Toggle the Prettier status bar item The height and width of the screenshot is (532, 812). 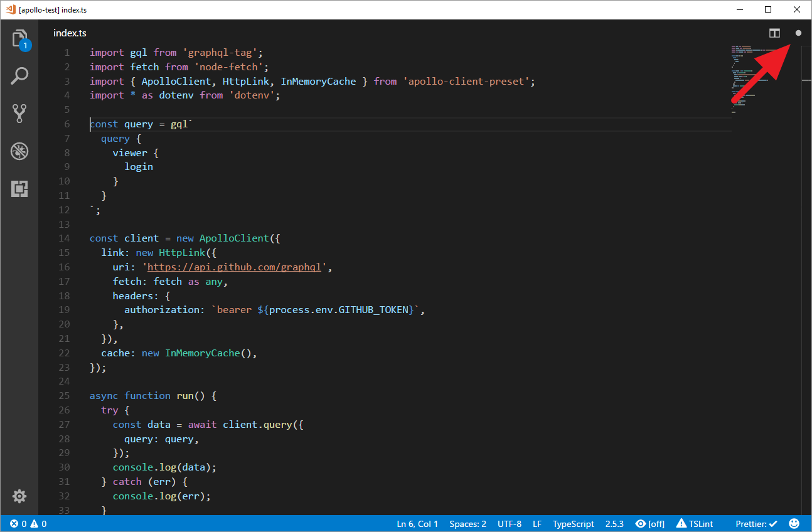[x=756, y=523]
